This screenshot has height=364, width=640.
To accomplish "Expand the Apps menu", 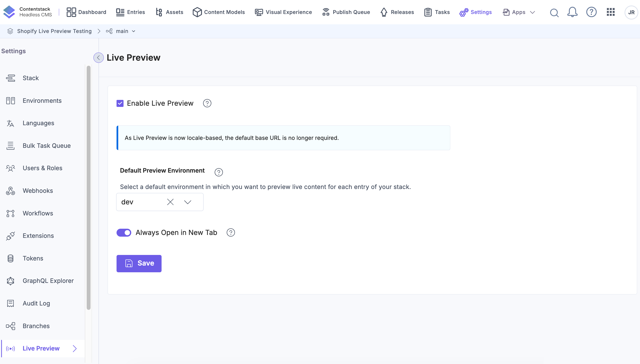I will [x=519, y=12].
